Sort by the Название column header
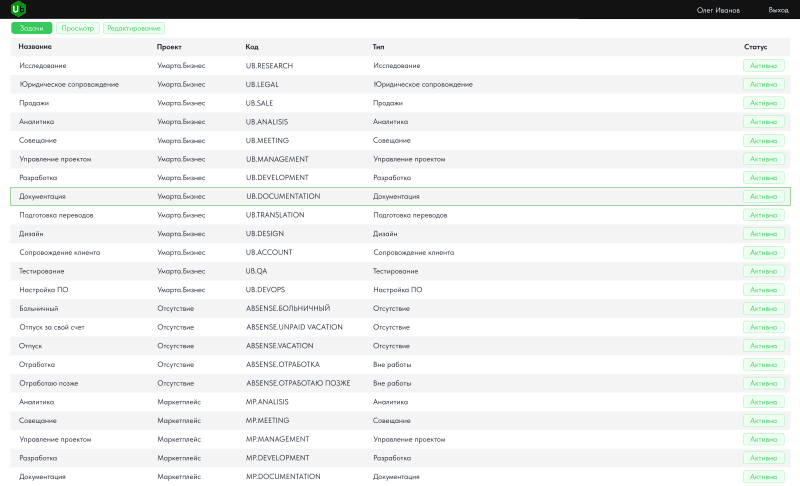800x486 pixels. click(x=35, y=47)
